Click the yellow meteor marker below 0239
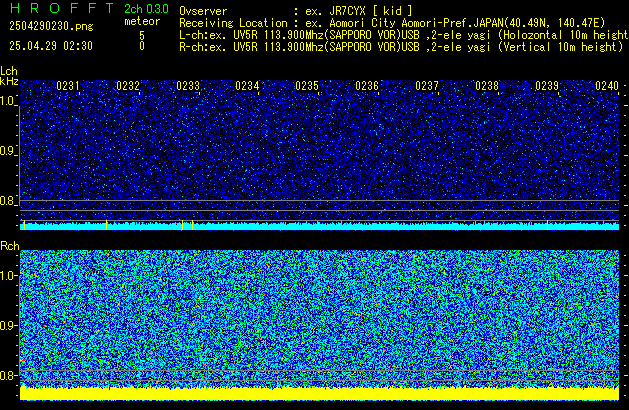Image resolution: width=629 pixels, height=410 pixels. point(547,225)
